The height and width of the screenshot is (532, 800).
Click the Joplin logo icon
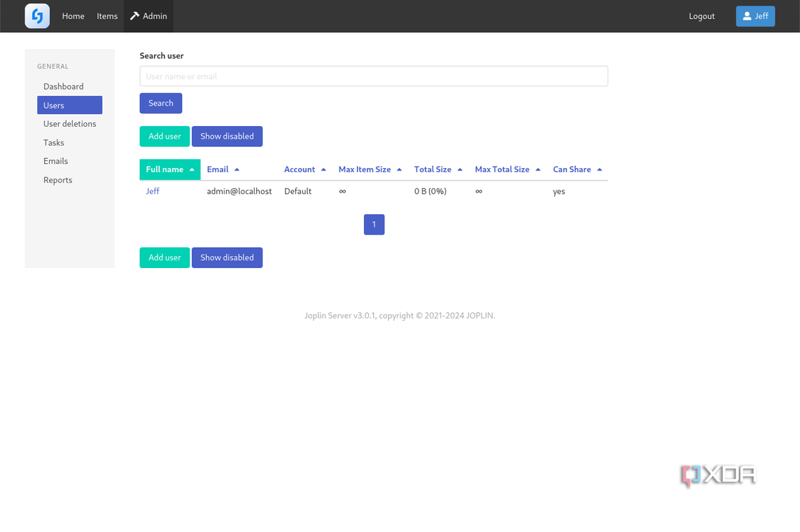click(x=37, y=16)
